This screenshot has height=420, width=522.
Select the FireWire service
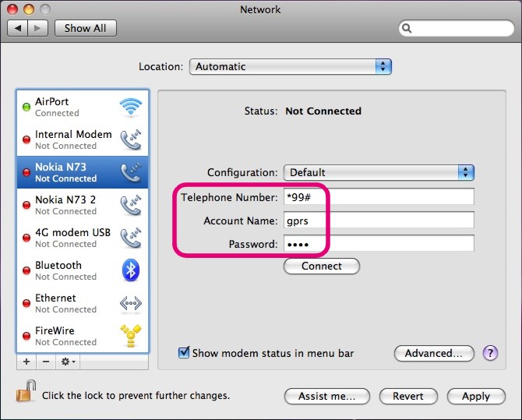point(83,336)
